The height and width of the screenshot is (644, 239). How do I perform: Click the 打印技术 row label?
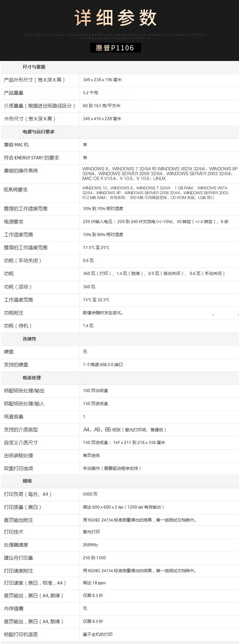pyautogui.click(x=14, y=532)
